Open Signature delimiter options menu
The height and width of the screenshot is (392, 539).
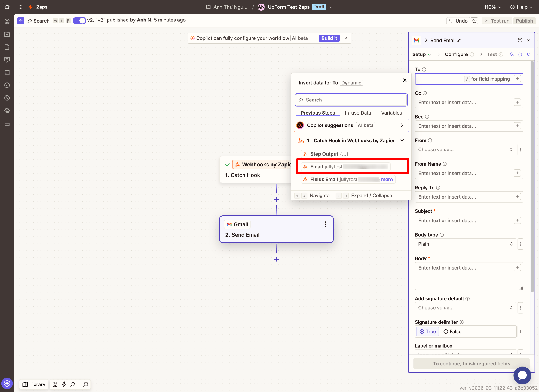click(x=520, y=332)
